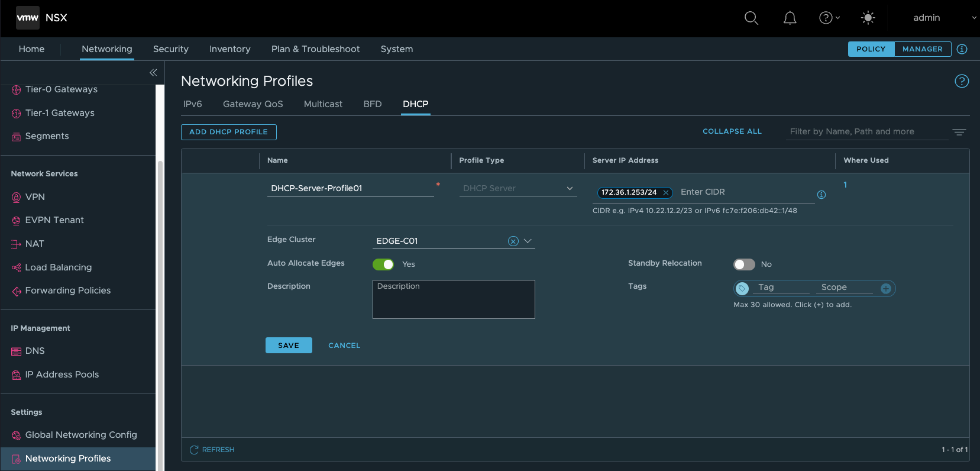
Task: Switch to Manager mode
Action: pos(923,49)
